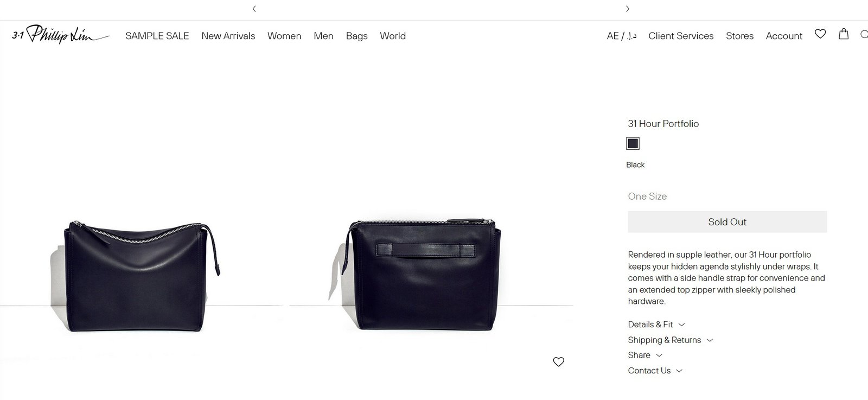Open the Client Services link

coord(681,36)
